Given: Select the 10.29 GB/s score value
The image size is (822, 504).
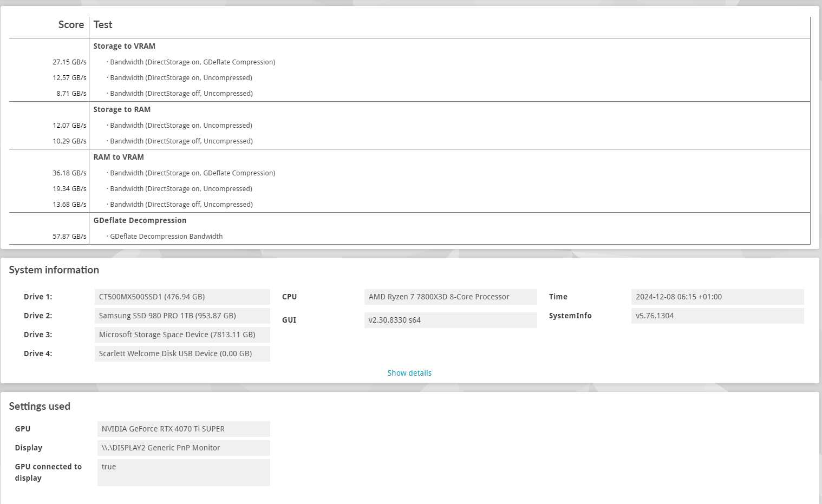Looking at the screenshot, I should click(69, 141).
